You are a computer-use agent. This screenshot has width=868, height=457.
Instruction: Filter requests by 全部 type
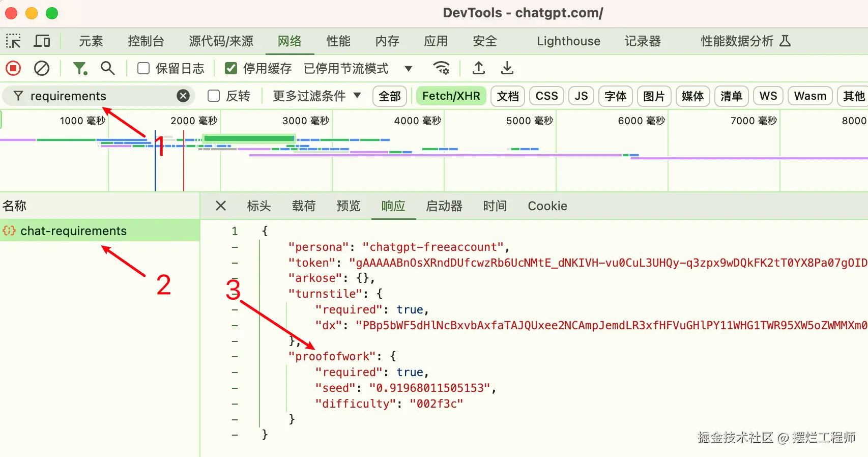coord(390,96)
